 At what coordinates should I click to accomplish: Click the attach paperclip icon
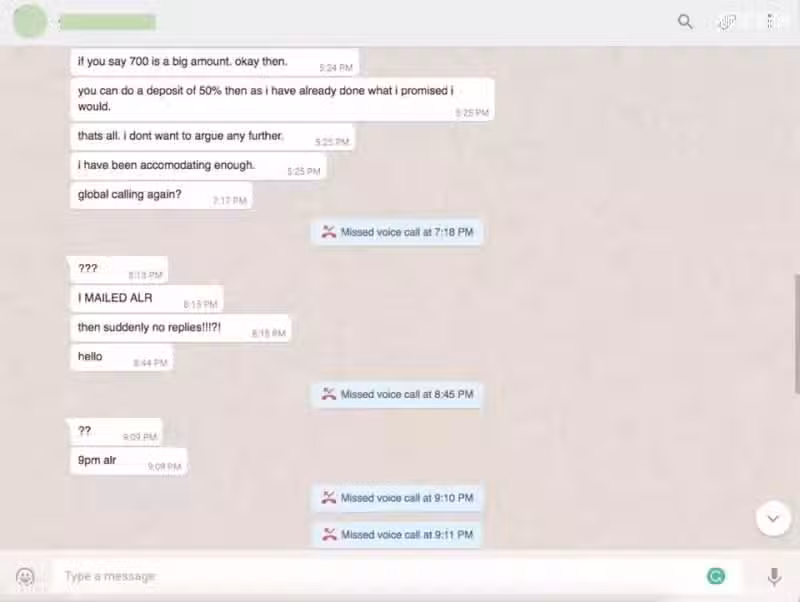click(727, 22)
